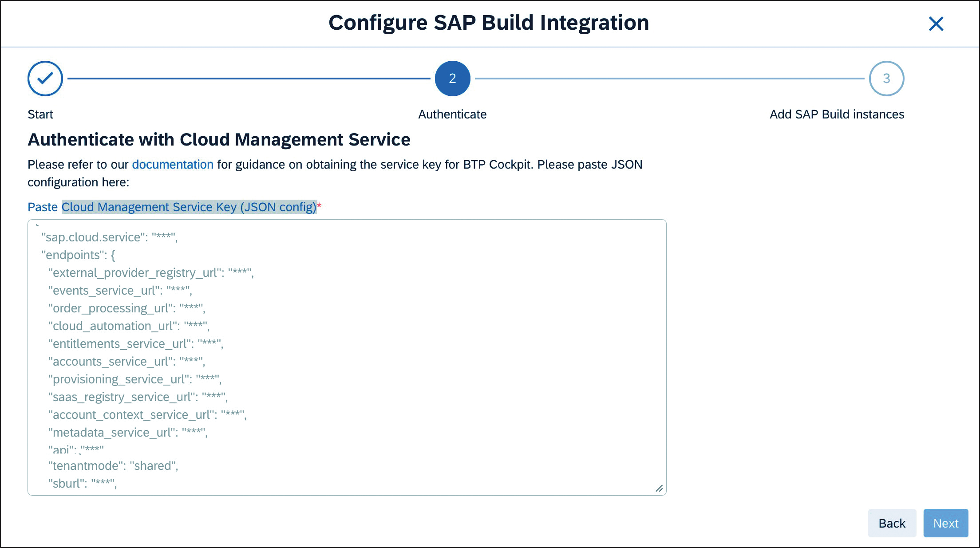
Task: Click the "sap.cloud.service" line in the textarea
Action: pos(109,237)
